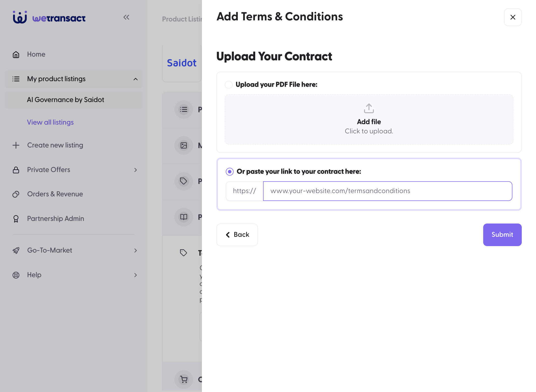Click the Private Offers lock icon
Image resolution: width=536 pixels, height=392 pixels.
(x=16, y=170)
